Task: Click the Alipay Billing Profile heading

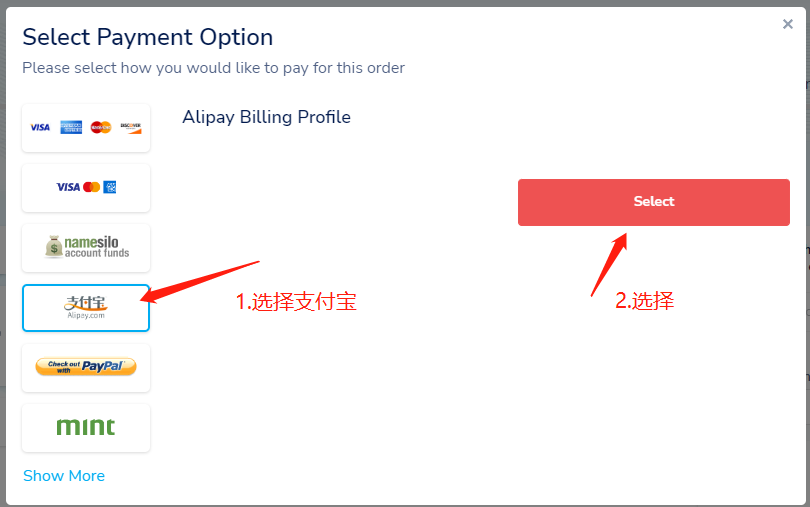Action: 267,117
